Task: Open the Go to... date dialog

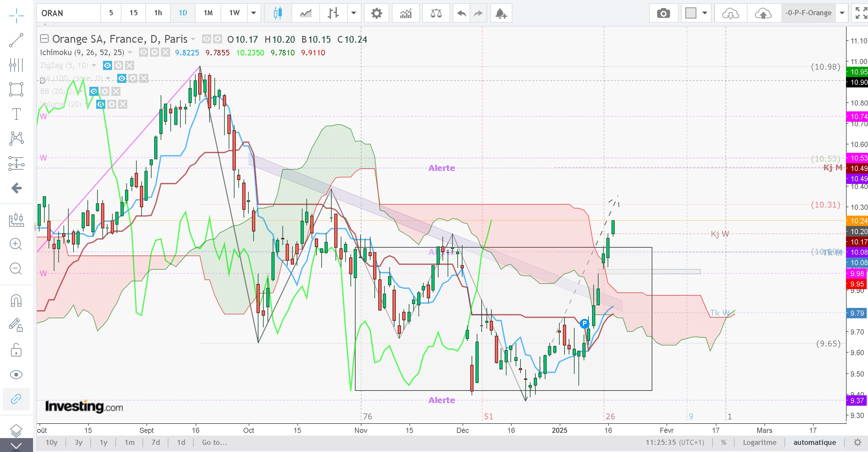Action: [215, 442]
